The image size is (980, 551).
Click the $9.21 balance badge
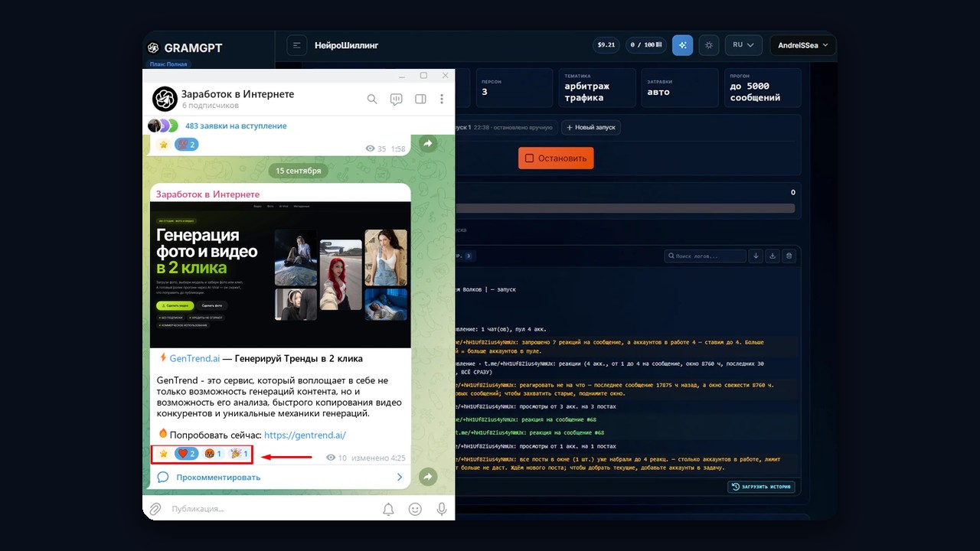coord(606,45)
